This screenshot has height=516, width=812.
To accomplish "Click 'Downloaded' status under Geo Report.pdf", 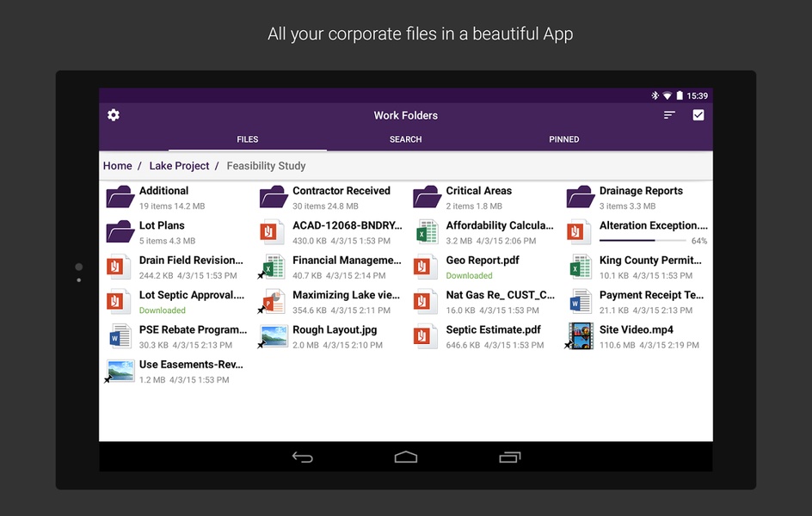I will click(469, 275).
